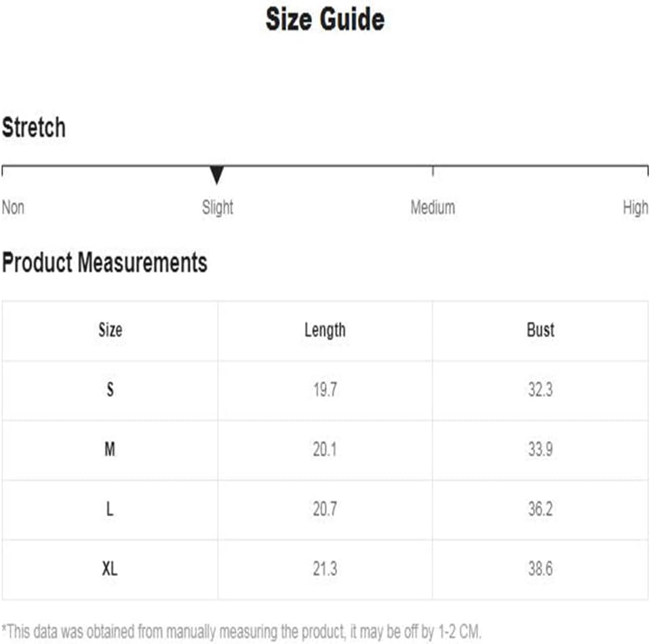Click the Product Measurements heading
Image resolution: width=651 pixels, height=644 pixels.
(x=104, y=263)
